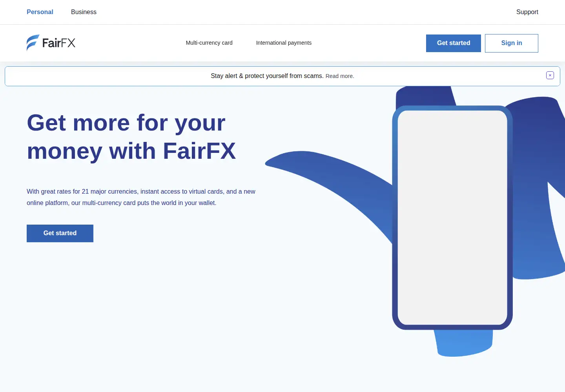Click the 'Get more for your money' headline
This screenshot has height=392, width=565.
[x=131, y=137]
